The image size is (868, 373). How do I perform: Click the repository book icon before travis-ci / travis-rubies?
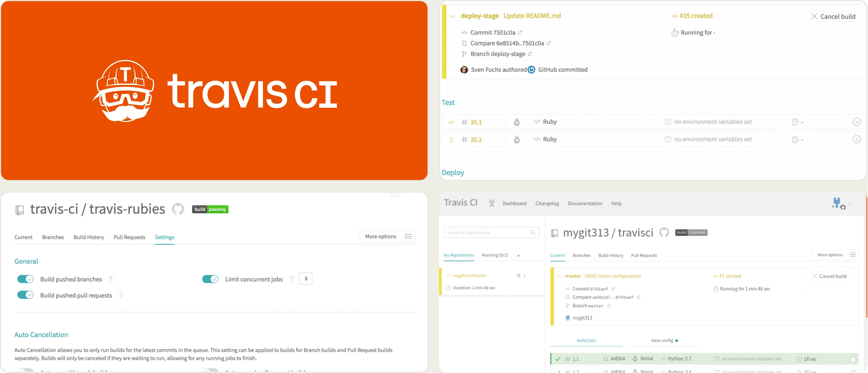click(20, 210)
